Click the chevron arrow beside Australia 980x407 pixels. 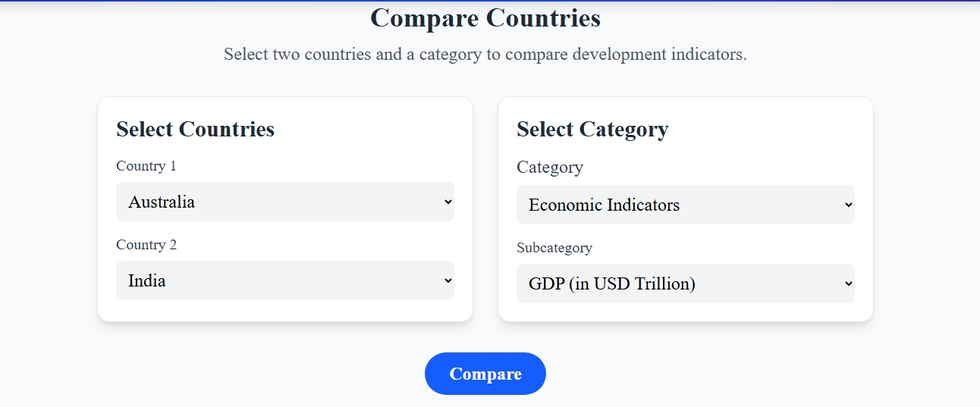pos(448,202)
